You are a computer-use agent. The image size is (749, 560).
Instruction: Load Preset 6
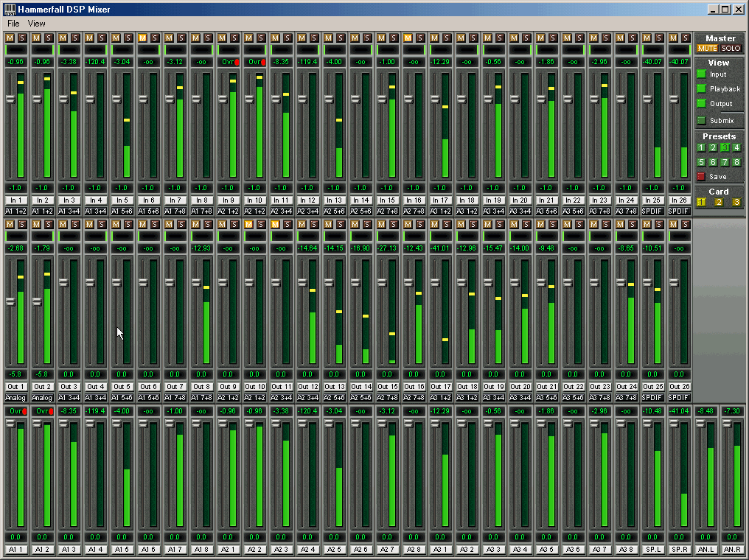[x=713, y=162]
